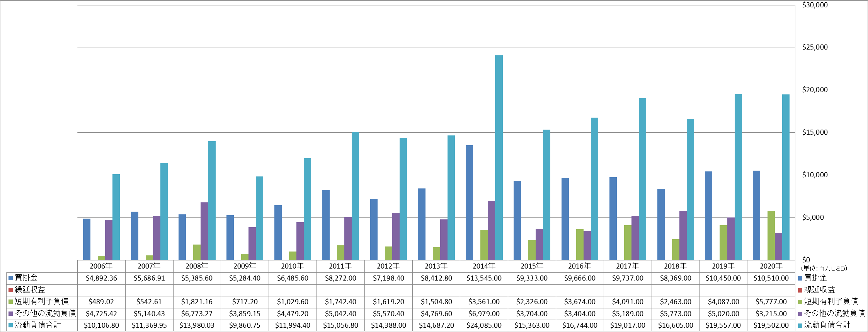Click the $24,085.00 table cell

coord(484,325)
